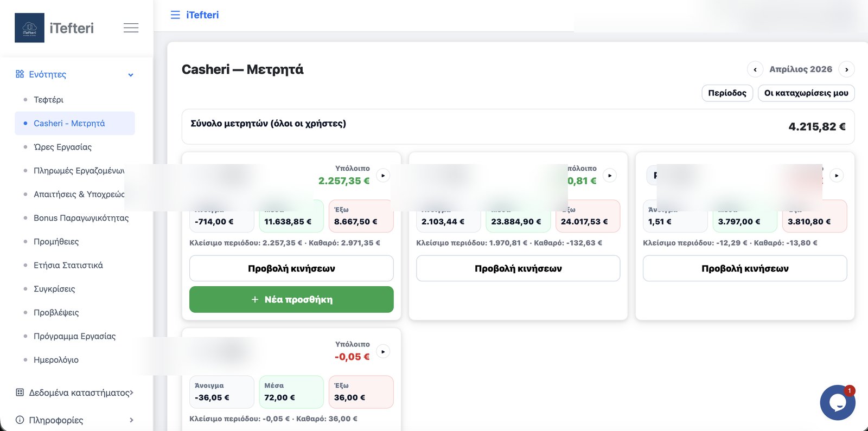Image resolution: width=868 pixels, height=431 pixels.
Task: Click Κλείσιμο περιόδου: 2.257,35 € summary line
Action: coord(285,243)
